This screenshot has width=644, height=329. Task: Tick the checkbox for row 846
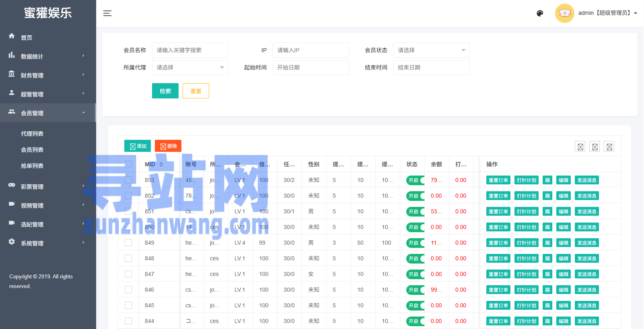[128, 290]
